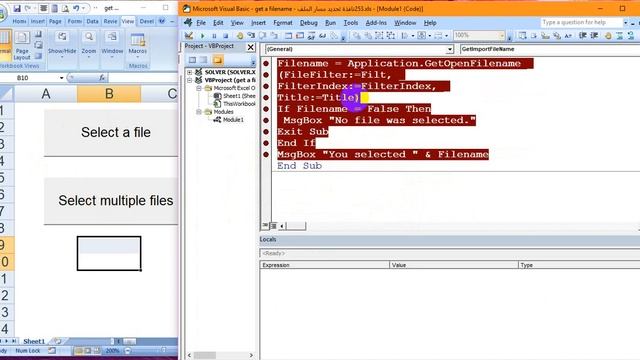Click the Undo icon in Excel quick access toolbar
640x360 pixels.
pyautogui.click(x=76, y=8)
